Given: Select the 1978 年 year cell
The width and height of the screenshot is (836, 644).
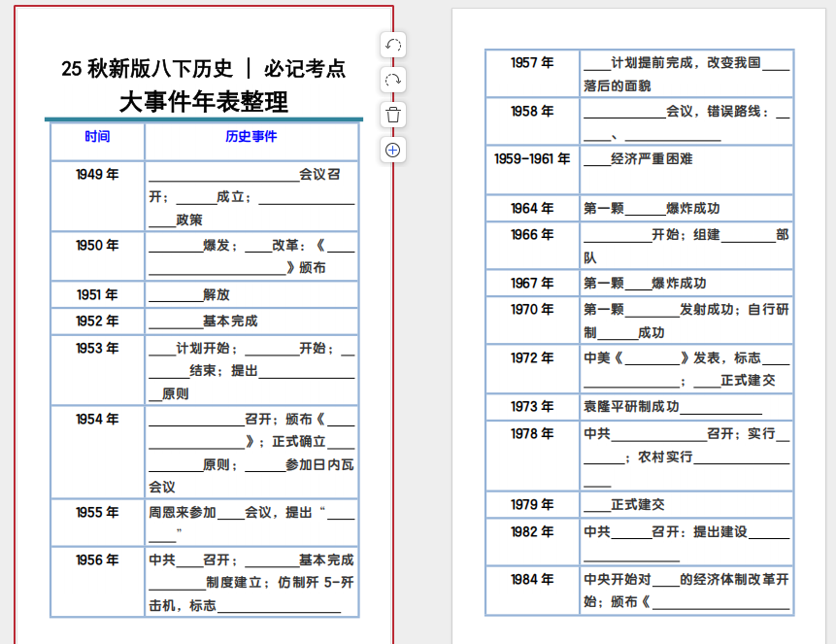Looking at the screenshot, I should 532,434.
